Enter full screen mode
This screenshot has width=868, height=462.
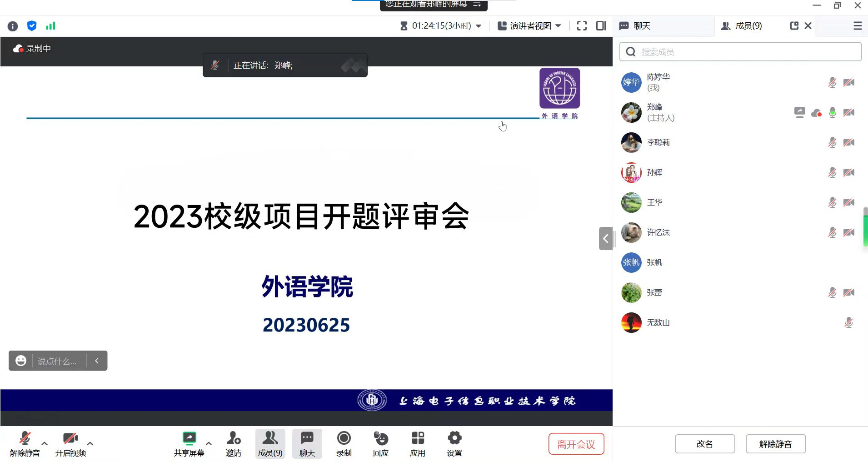[x=582, y=26]
